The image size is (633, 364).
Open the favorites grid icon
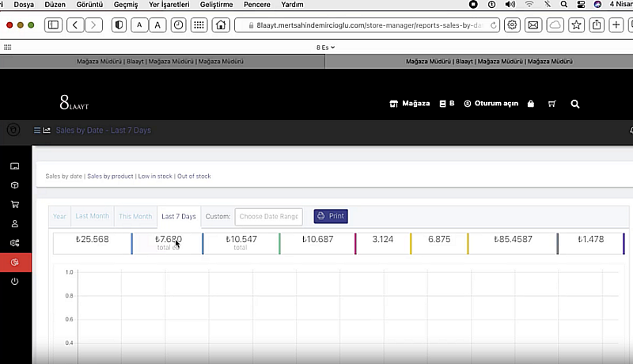click(x=8, y=47)
